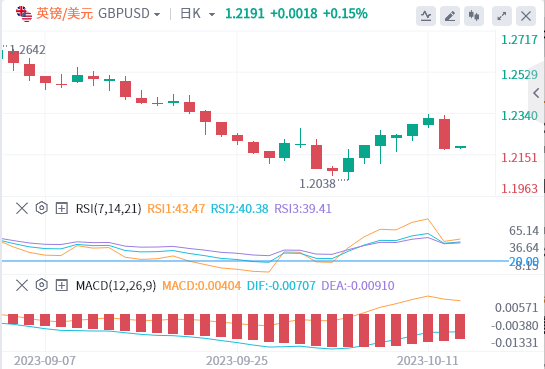The height and width of the screenshot is (369, 545).
Task: Remove the MACD indicator panel
Action: (x=22, y=286)
